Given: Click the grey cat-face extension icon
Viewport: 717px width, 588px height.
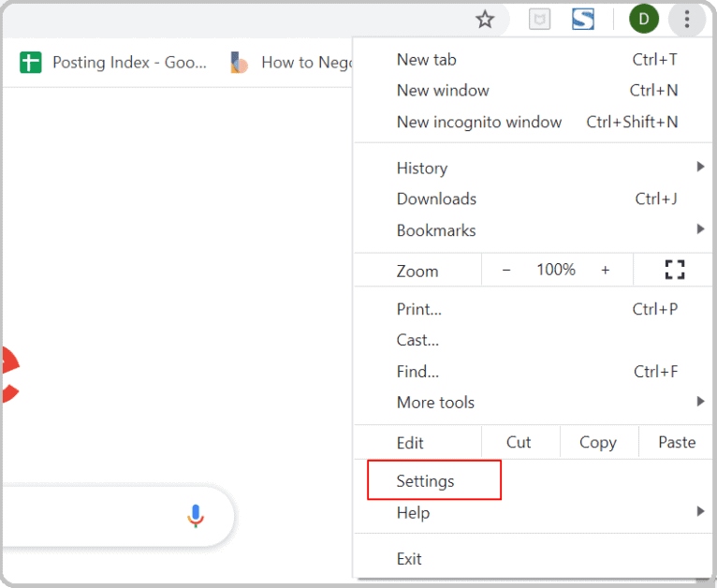Looking at the screenshot, I should point(539,20).
